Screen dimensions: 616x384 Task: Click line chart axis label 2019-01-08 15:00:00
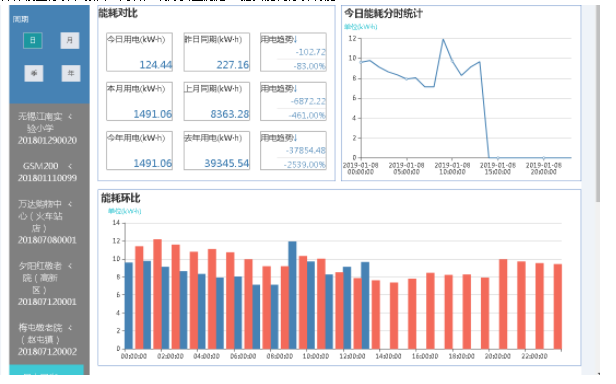tap(498, 169)
